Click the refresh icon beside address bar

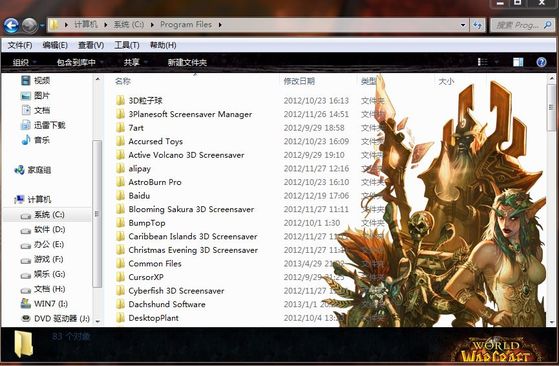point(477,25)
